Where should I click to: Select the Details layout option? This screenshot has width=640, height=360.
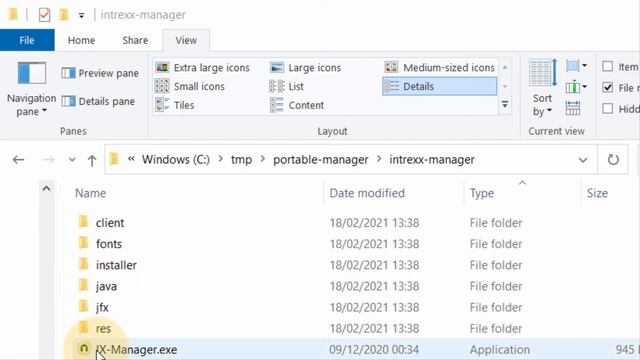pos(440,86)
